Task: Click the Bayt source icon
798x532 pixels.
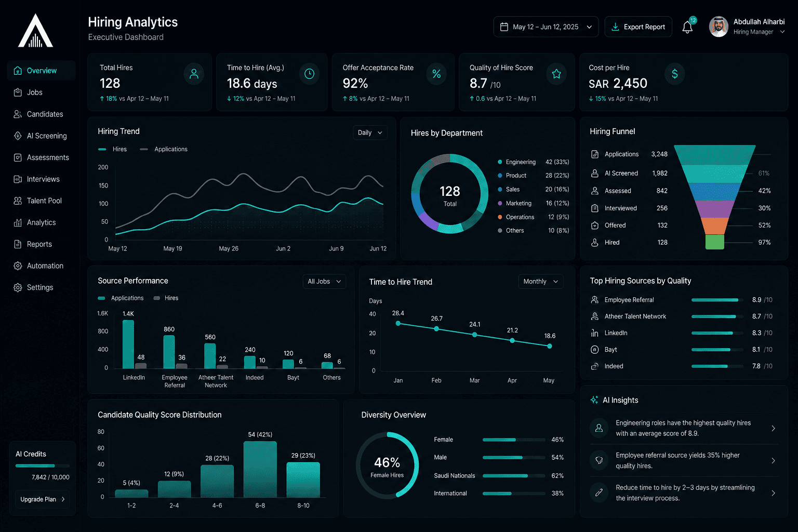Action: point(595,350)
